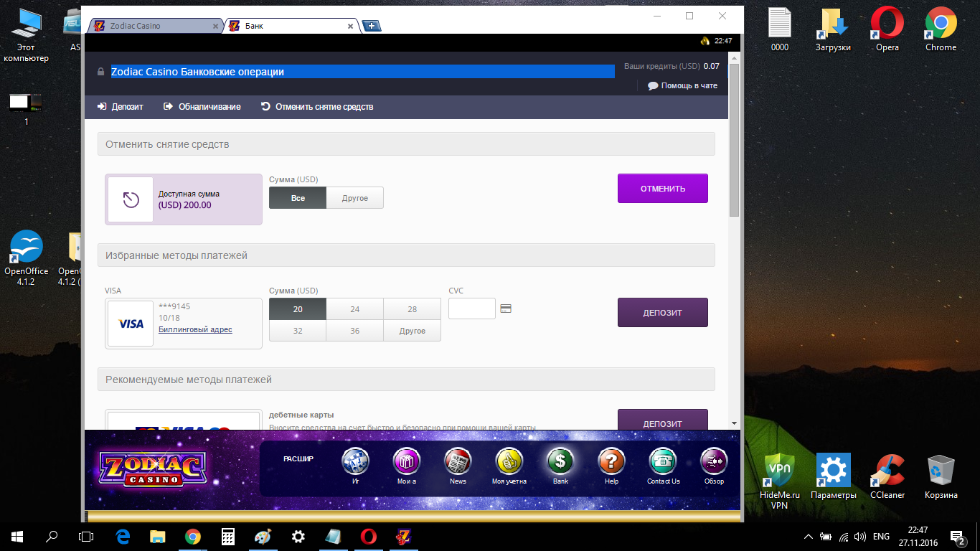Open Paint from the taskbar
Viewport: 980px width, 551px height.
[x=263, y=536]
